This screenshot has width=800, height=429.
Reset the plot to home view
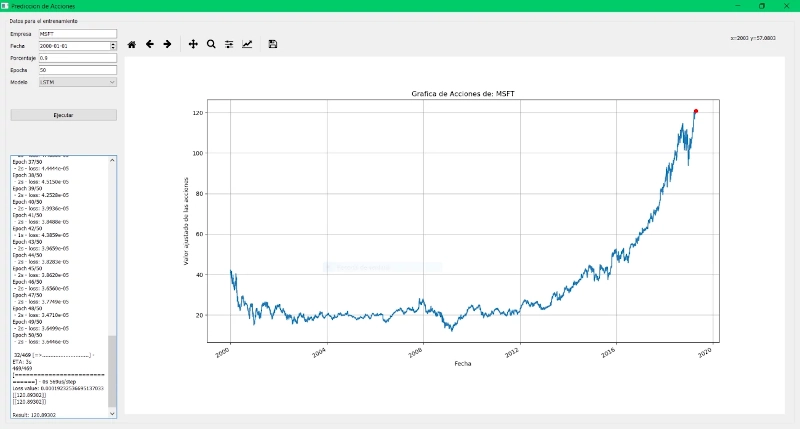pos(132,44)
